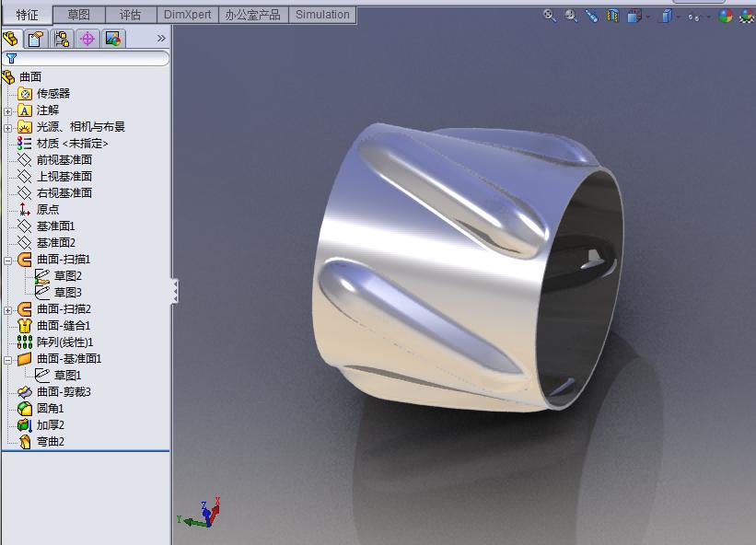Open the DisplayManager tab icon

tap(113, 39)
